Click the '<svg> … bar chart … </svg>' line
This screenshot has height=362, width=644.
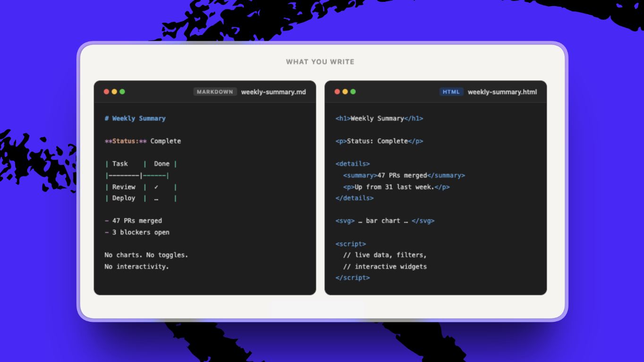pyautogui.click(x=385, y=221)
